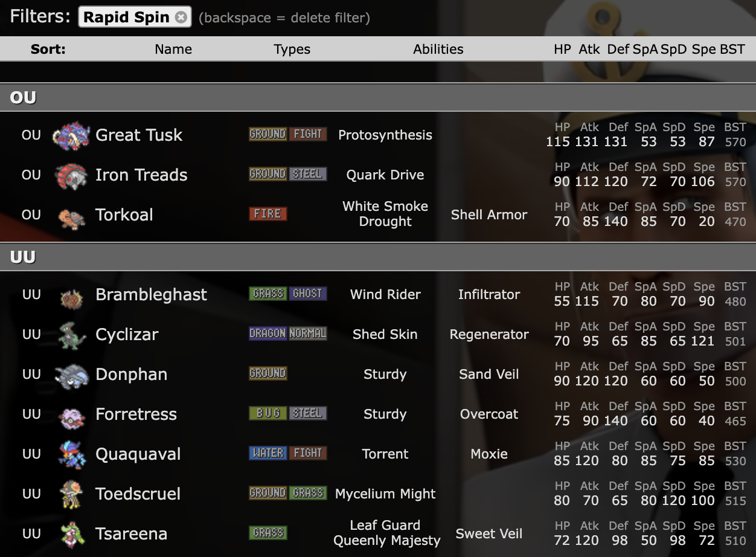Screen dimensions: 756x557
Task: Sort list by Abilities
Action: point(438,50)
